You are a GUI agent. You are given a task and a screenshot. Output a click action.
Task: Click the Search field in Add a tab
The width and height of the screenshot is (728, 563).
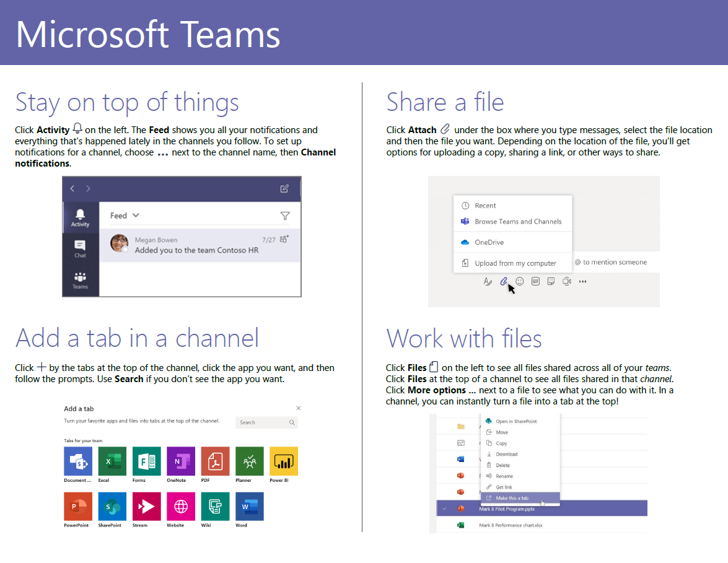(265, 422)
